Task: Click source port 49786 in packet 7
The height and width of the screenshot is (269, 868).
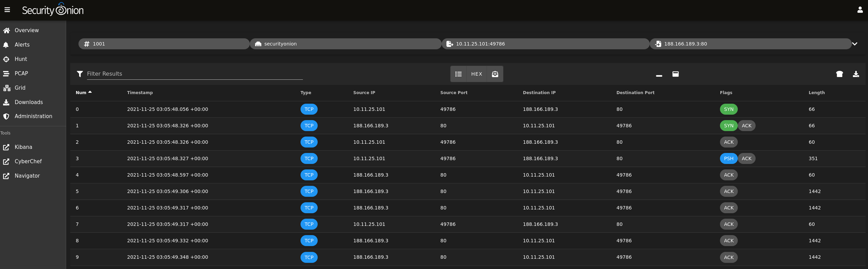Action: pos(448,224)
